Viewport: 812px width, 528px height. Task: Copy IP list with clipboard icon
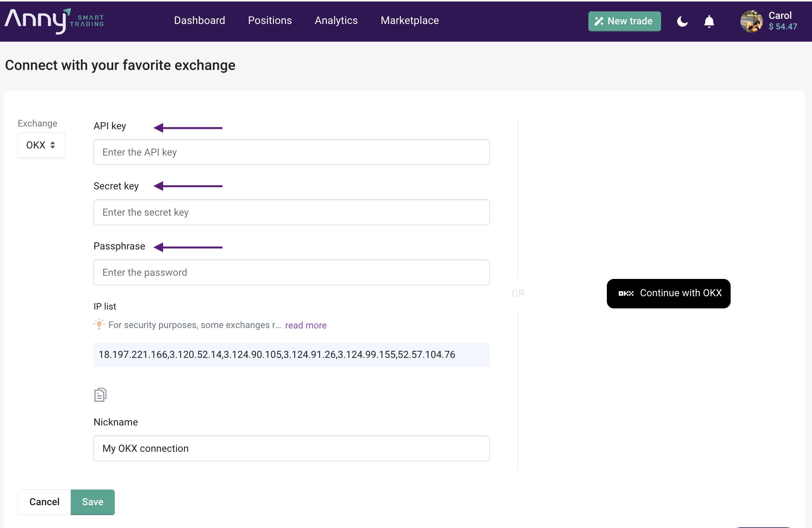click(100, 395)
